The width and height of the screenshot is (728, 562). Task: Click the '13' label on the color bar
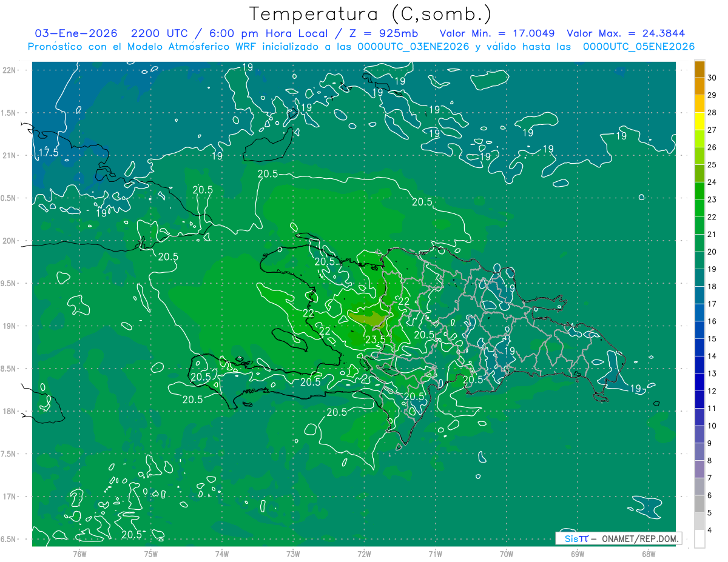(712, 373)
